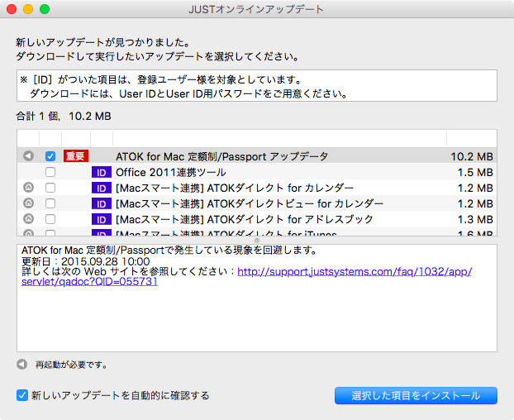Click round icon on ATOKダイレクトビュー for カレンダー row
Image resolution: width=514 pixels, height=420 pixels.
pos(29,203)
